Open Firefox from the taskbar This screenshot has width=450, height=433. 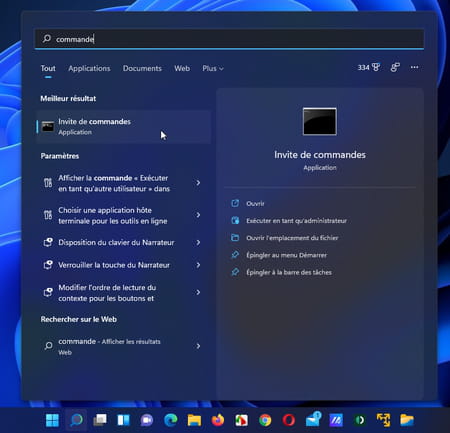[x=218, y=420]
